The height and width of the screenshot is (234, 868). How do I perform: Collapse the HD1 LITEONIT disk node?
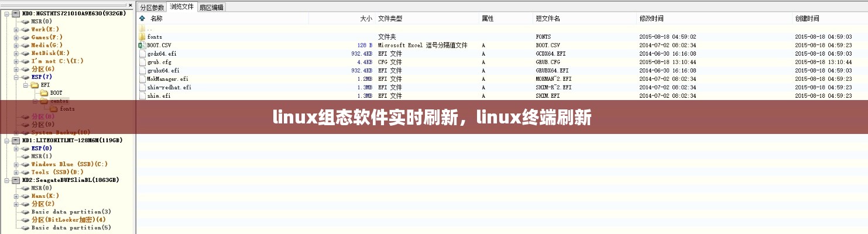tap(7, 141)
